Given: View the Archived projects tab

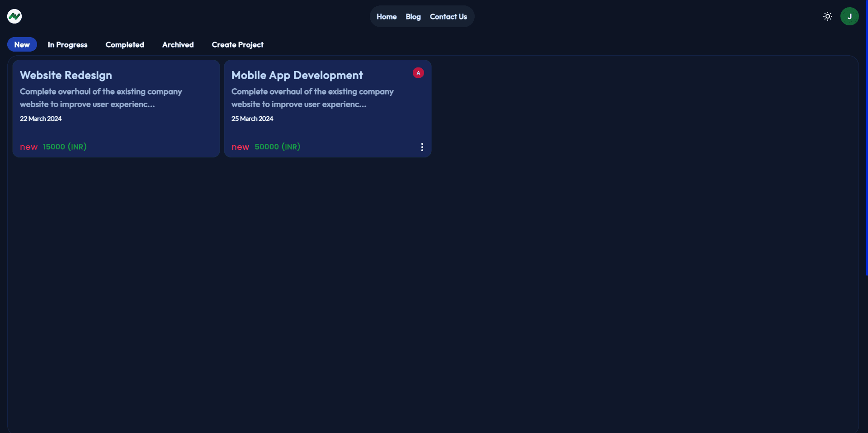Looking at the screenshot, I should (178, 44).
